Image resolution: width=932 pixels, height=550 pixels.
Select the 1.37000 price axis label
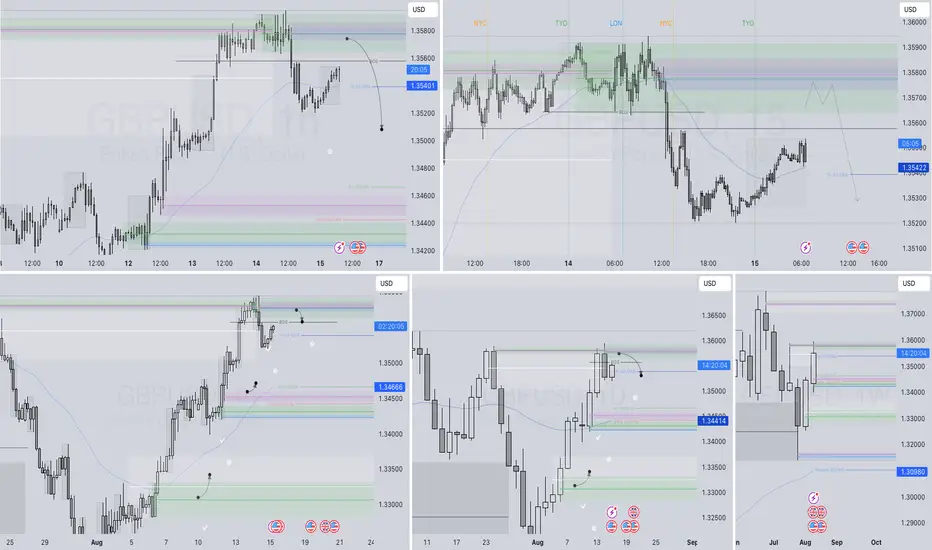[913, 314]
